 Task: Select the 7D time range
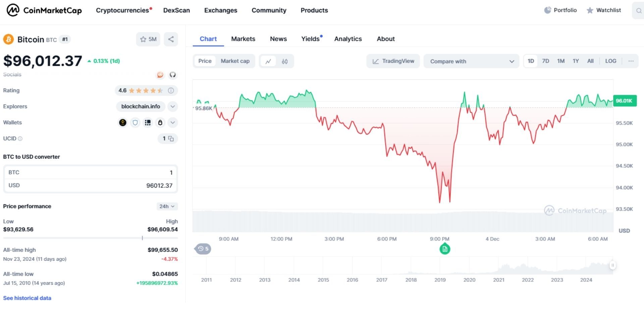545,61
